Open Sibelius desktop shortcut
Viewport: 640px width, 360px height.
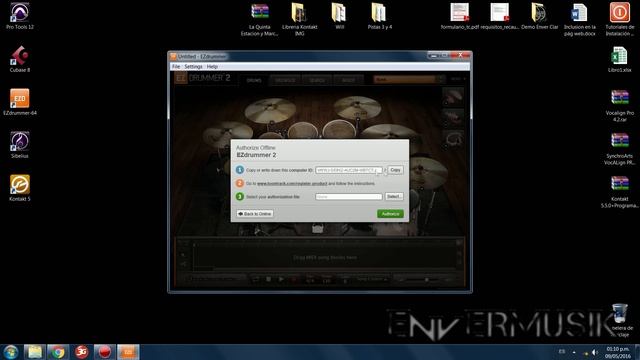coord(20,145)
